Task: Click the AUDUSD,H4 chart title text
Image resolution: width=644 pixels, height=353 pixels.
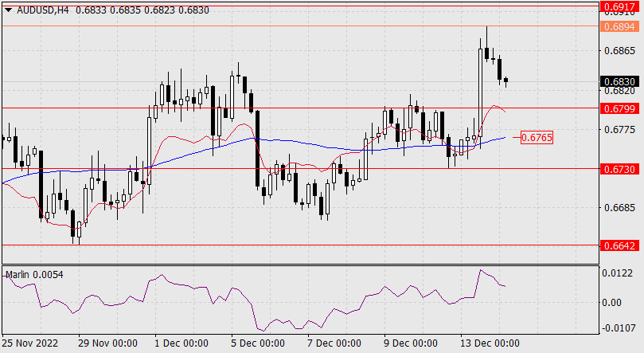Action: point(43,9)
